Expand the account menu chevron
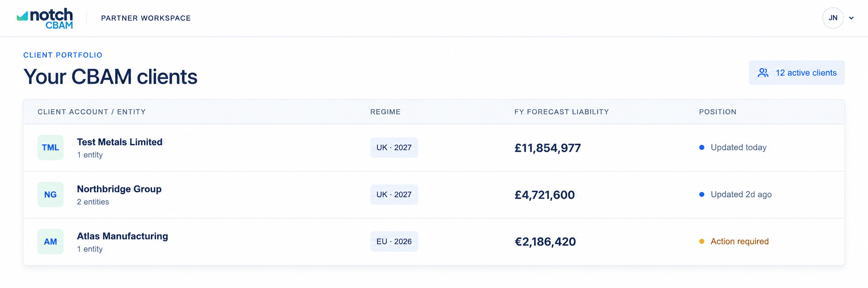 [x=851, y=18]
